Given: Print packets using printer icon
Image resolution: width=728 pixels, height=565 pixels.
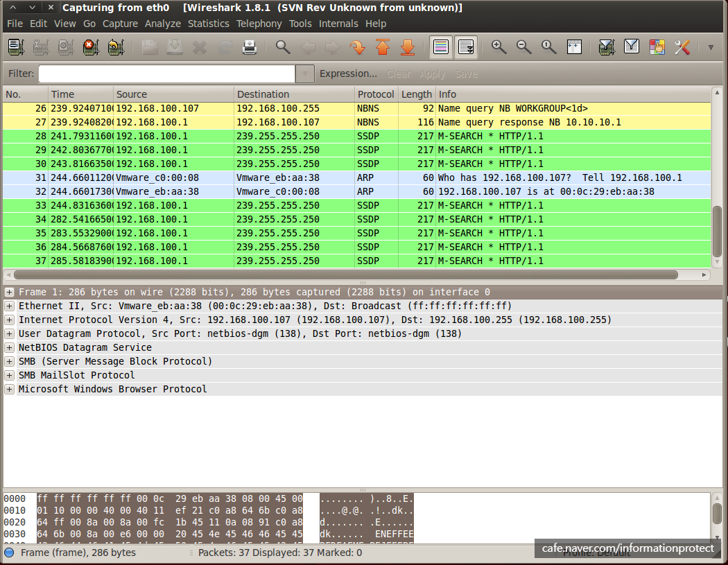Looking at the screenshot, I should click(x=250, y=47).
